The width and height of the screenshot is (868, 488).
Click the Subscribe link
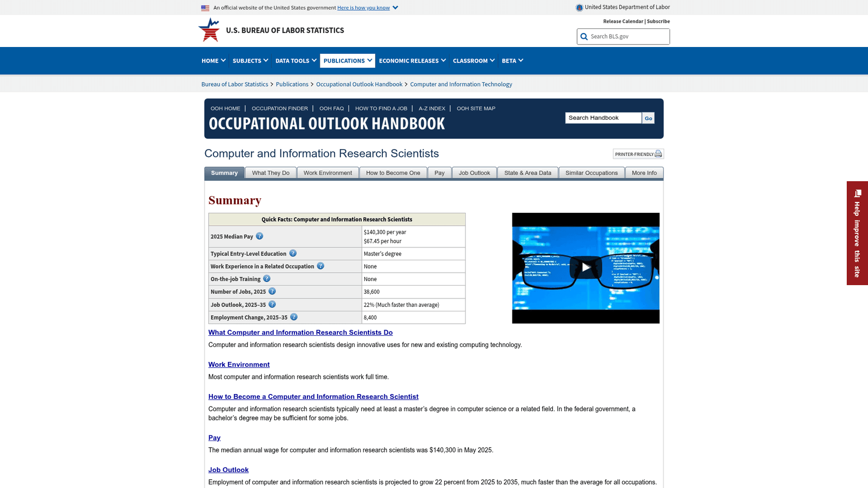(x=658, y=21)
